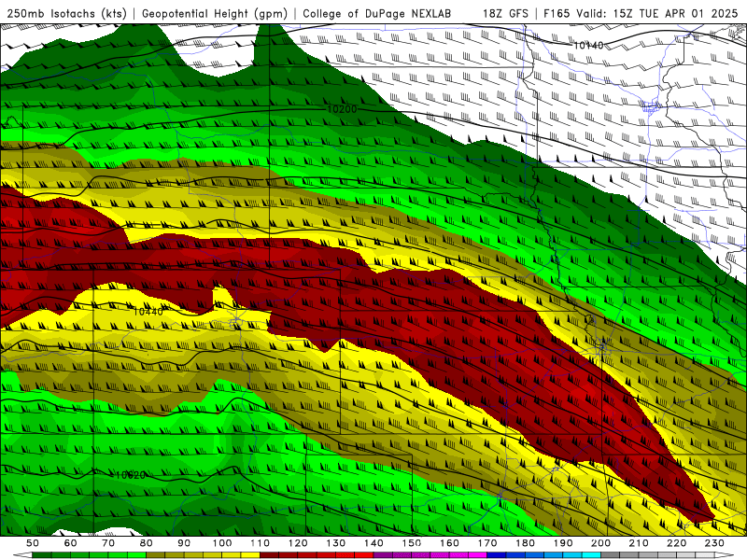Click the 10140 height contour label
The height and width of the screenshot is (560, 747).
(588, 45)
